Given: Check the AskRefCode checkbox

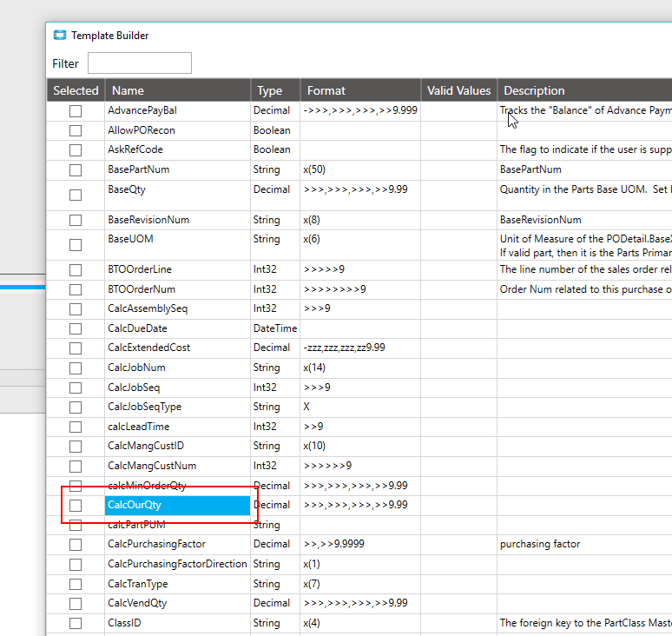Looking at the screenshot, I should point(76,150).
